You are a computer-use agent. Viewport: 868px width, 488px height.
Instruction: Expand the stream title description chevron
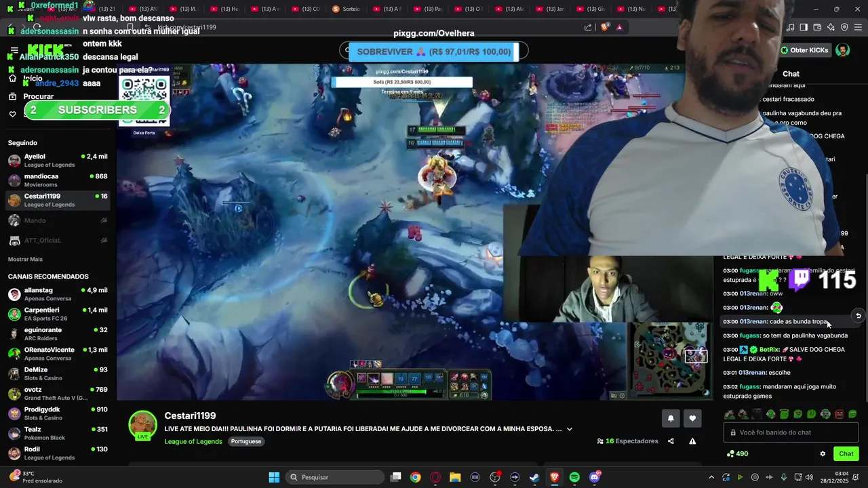pyautogui.click(x=570, y=429)
